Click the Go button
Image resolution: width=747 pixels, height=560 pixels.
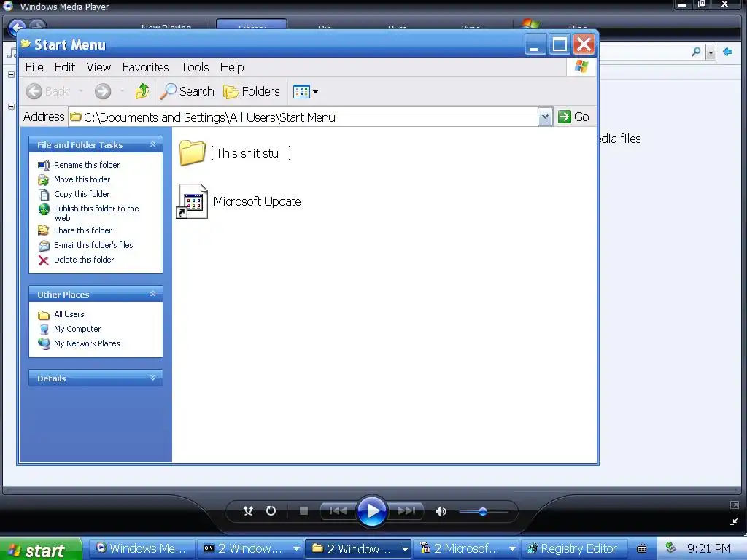[573, 117]
